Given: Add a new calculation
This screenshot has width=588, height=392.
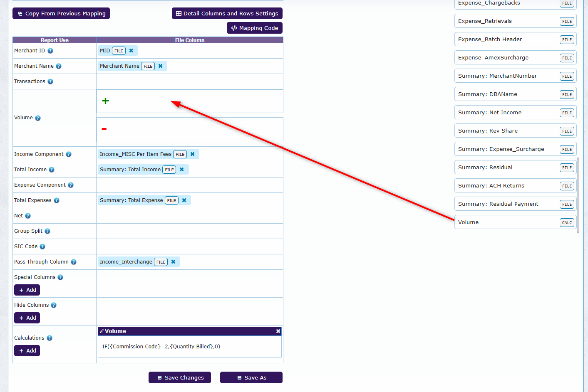Looking at the screenshot, I should click(x=27, y=351).
